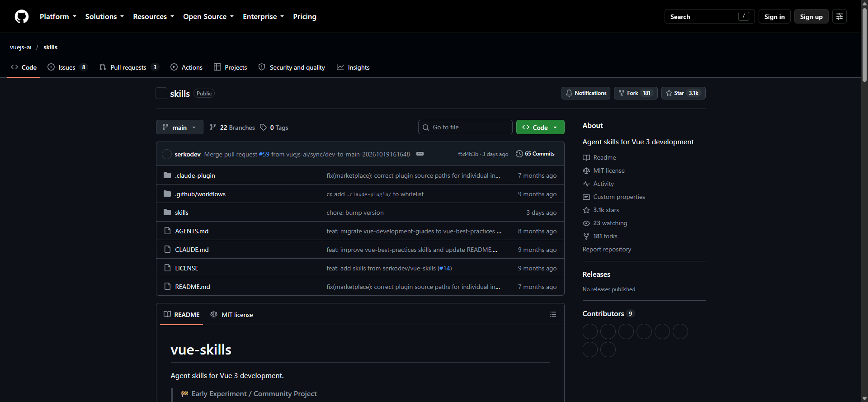Open the Pricing link
This screenshot has height=402, width=868.
point(305,17)
